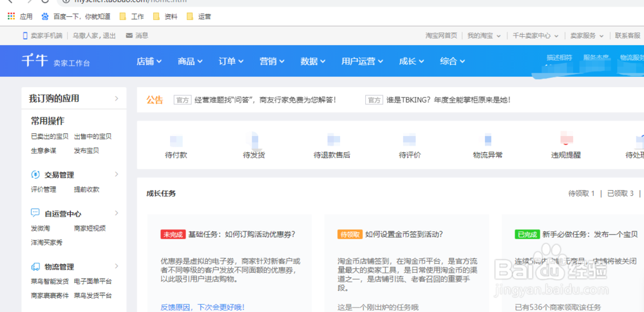Open the 我的淘宝 dropdown
Screen dimensions: 644x312
click(x=484, y=35)
